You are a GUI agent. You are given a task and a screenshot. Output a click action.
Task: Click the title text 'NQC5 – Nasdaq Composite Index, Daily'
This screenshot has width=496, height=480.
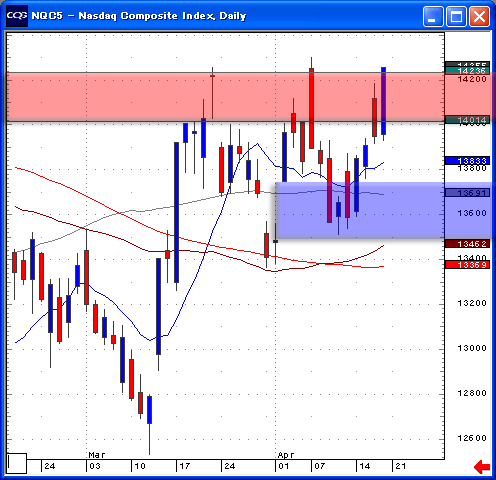[x=139, y=16]
